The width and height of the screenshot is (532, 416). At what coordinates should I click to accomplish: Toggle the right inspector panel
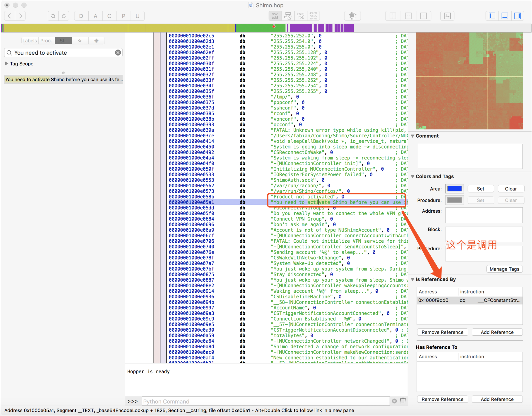(518, 16)
